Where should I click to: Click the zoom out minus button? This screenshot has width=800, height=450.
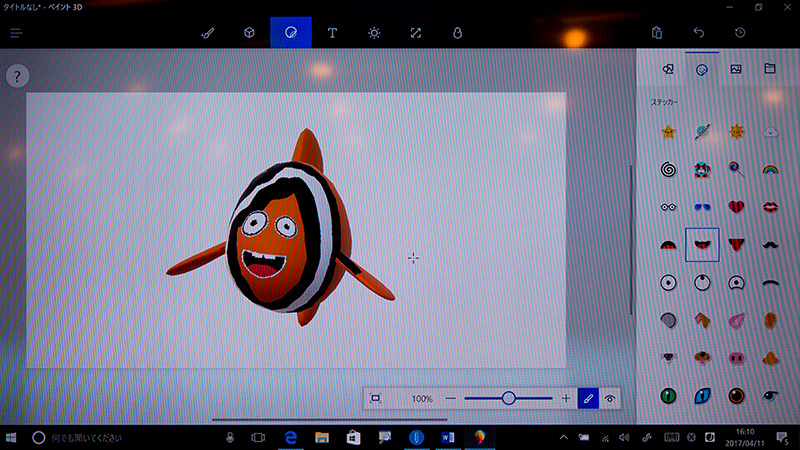coord(450,398)
